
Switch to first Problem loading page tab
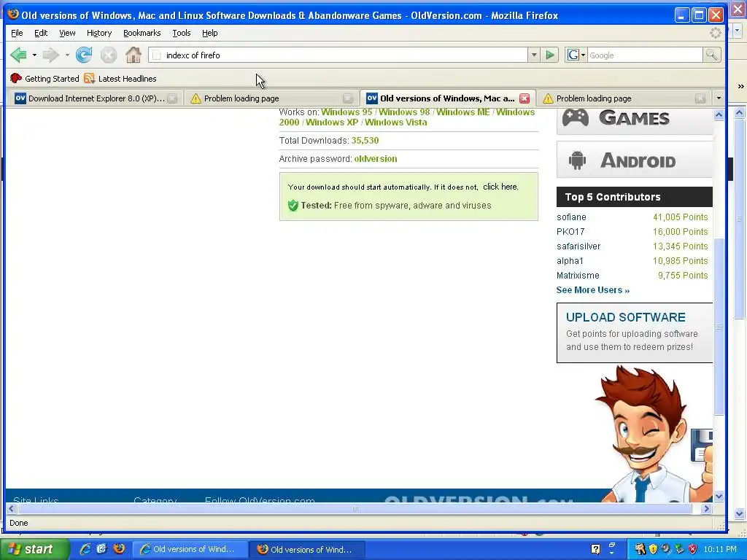tap(271, 98)
